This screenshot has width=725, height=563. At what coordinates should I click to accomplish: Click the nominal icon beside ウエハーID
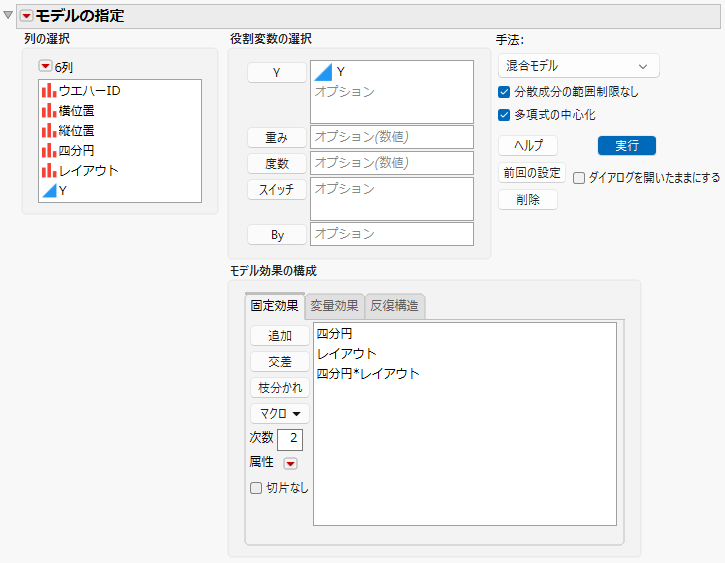(49, 91)
